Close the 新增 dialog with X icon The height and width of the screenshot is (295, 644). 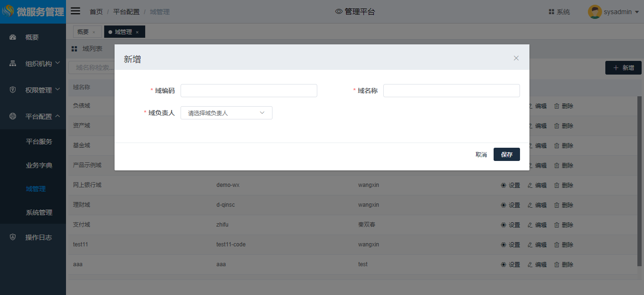pyautogui.click(x=516, y=58)
